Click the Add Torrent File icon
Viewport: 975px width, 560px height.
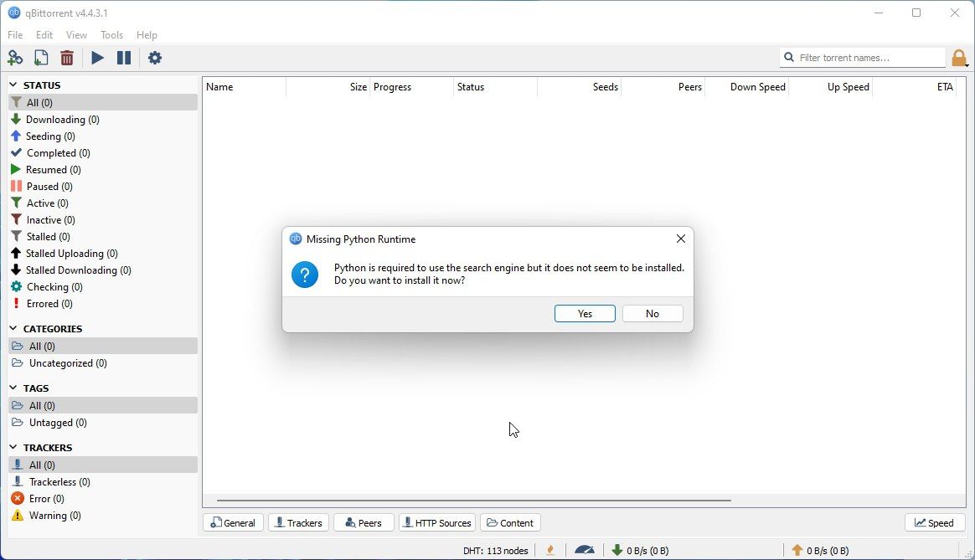[x=40, y=58]
